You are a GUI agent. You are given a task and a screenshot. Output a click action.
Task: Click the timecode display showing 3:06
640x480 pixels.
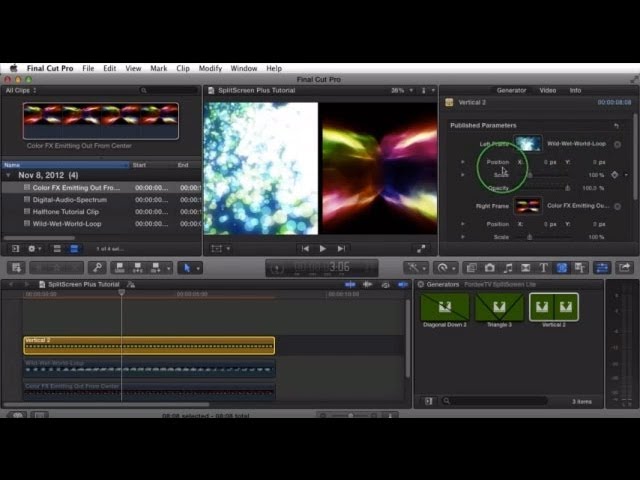pos(322,268)
